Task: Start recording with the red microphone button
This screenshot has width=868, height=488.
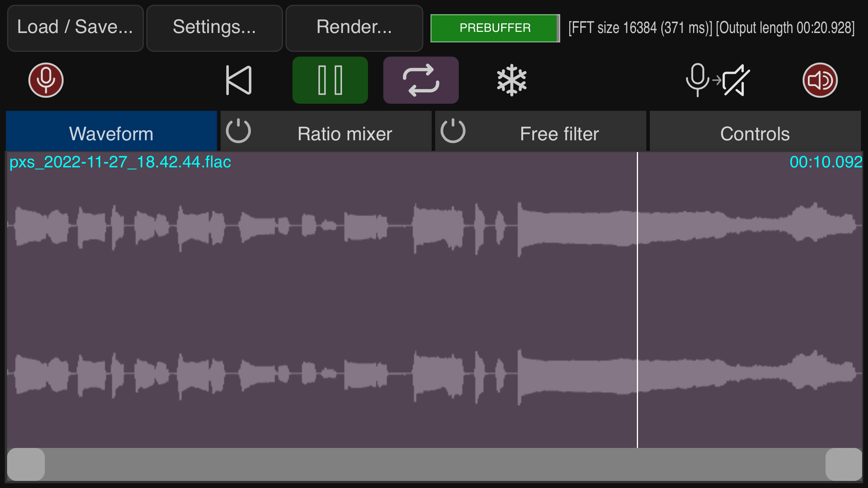Action: coord(46,80)
